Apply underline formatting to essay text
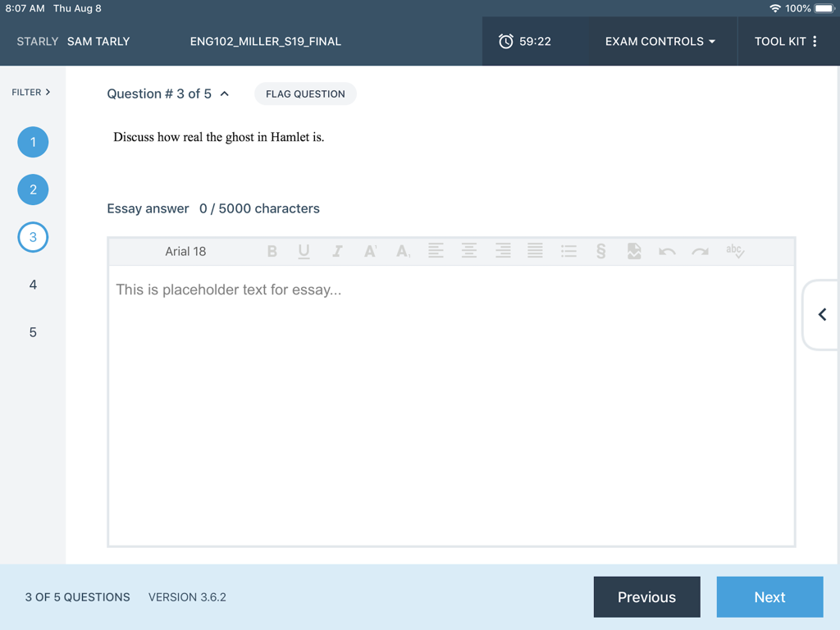Screen dimensions: 840x630 pos(304,251)
